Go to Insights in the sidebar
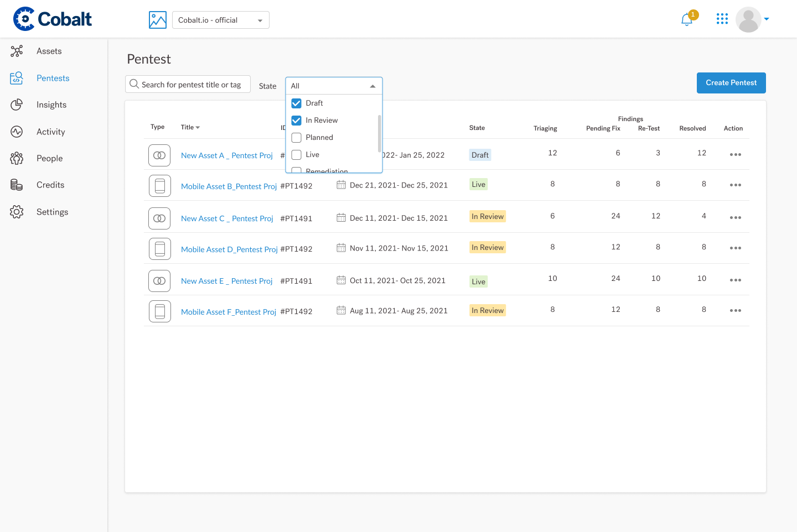This screenshot has height=532, width=797. click(x=51, y=105)
